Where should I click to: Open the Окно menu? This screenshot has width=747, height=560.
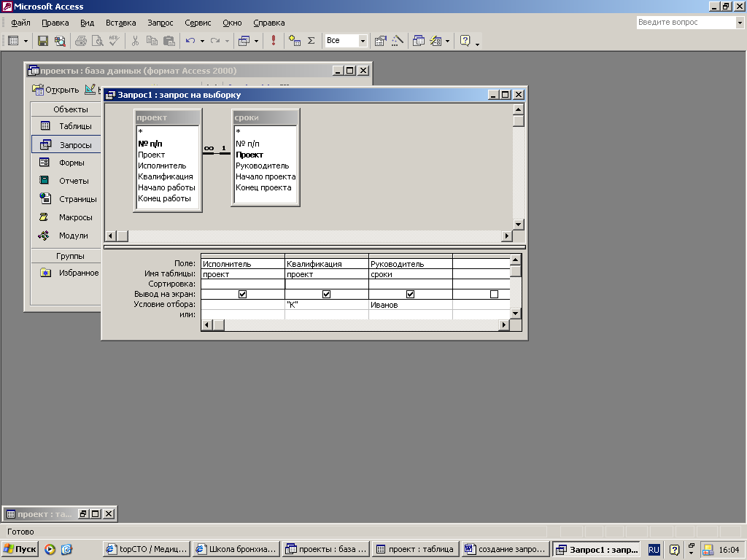tap(232, 23)
